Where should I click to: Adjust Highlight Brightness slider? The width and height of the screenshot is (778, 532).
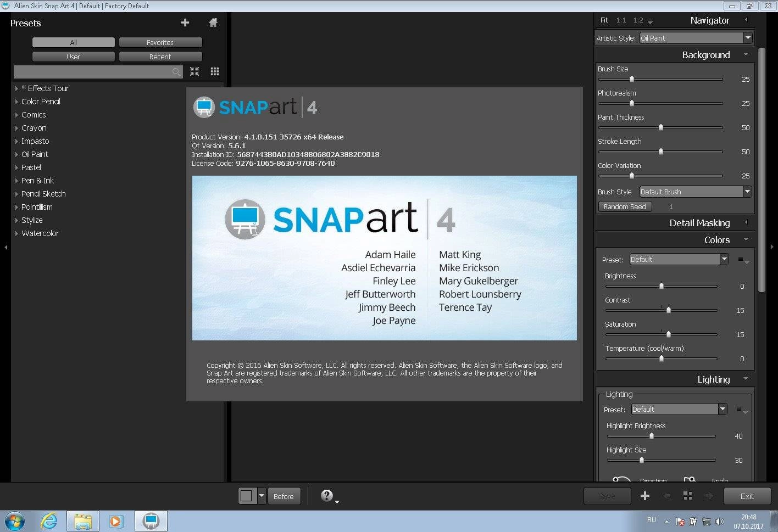coord(662,436)
